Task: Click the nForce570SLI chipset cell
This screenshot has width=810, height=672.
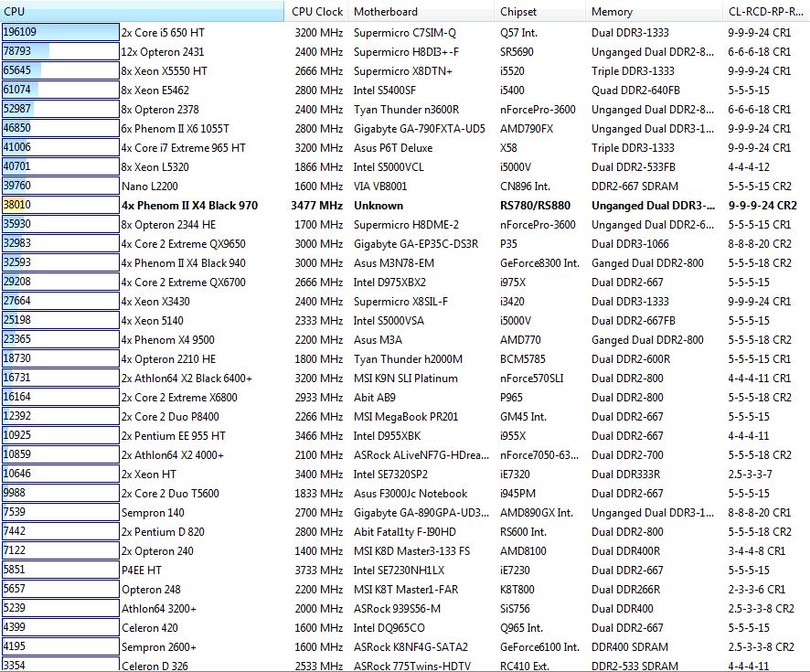Action: point(531,379)
